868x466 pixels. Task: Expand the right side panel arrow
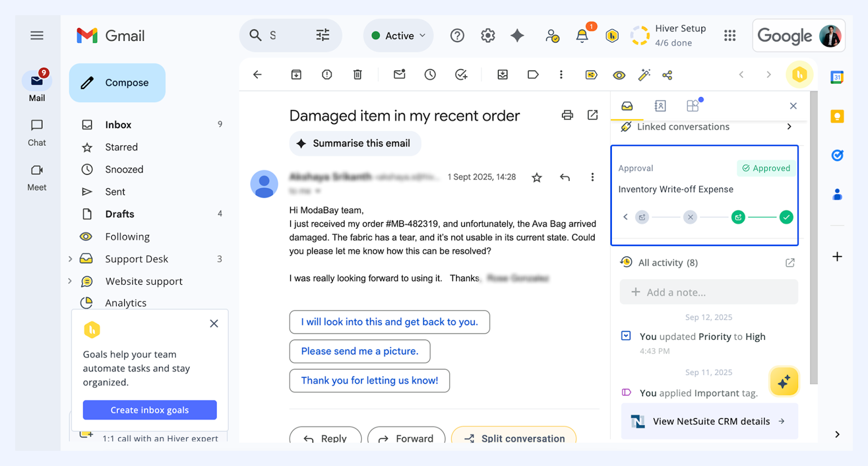point(837,434)
